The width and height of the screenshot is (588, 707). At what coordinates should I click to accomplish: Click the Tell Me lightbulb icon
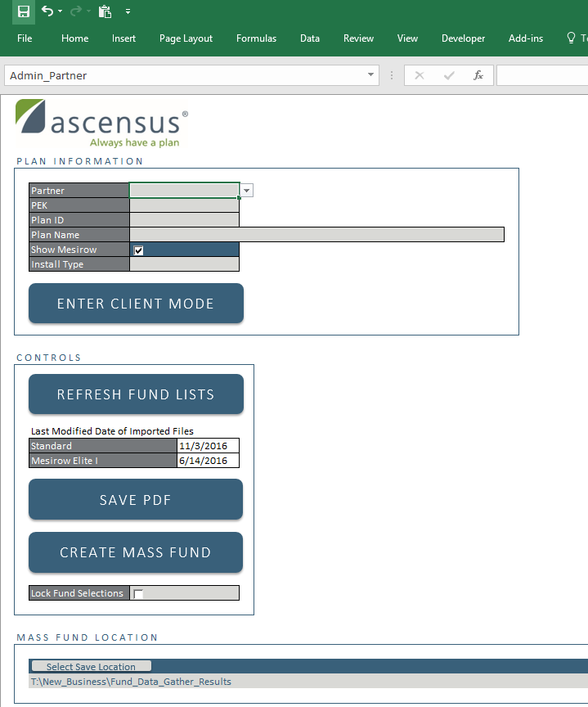click(x=571, y=38)
